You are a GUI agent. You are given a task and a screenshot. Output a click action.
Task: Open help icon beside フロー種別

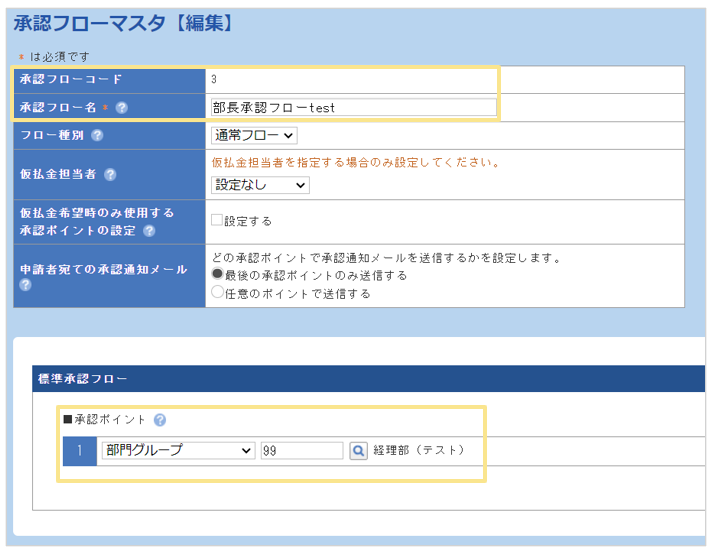pyautogui.click(x=97, y=136)
